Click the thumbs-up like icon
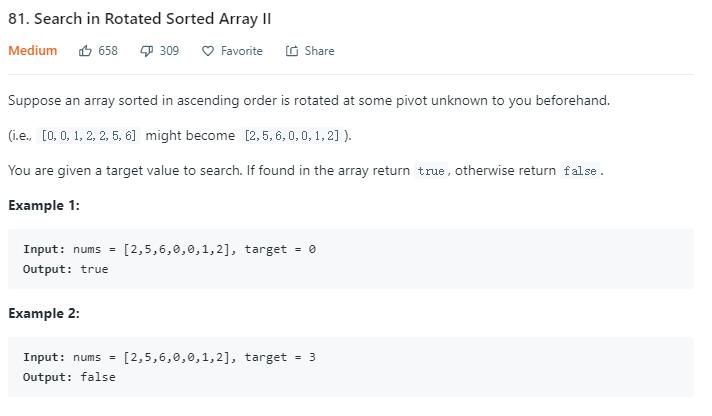 click(86, 51)
